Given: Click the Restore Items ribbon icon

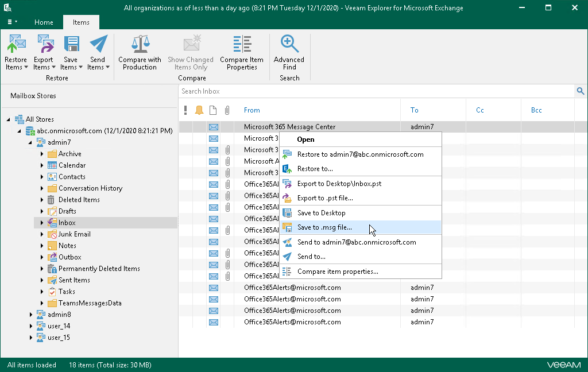Looking at the screenshot, I should tap(16, 45).
